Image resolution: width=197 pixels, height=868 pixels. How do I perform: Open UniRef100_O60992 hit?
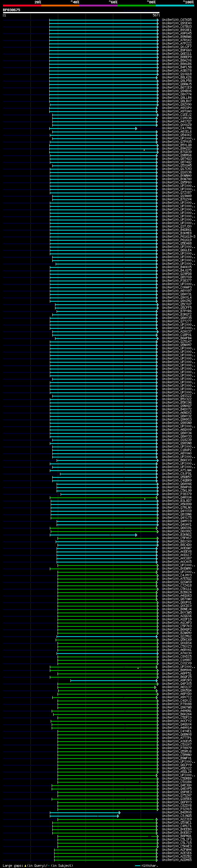pyautogui.click(x=177, y=531)
